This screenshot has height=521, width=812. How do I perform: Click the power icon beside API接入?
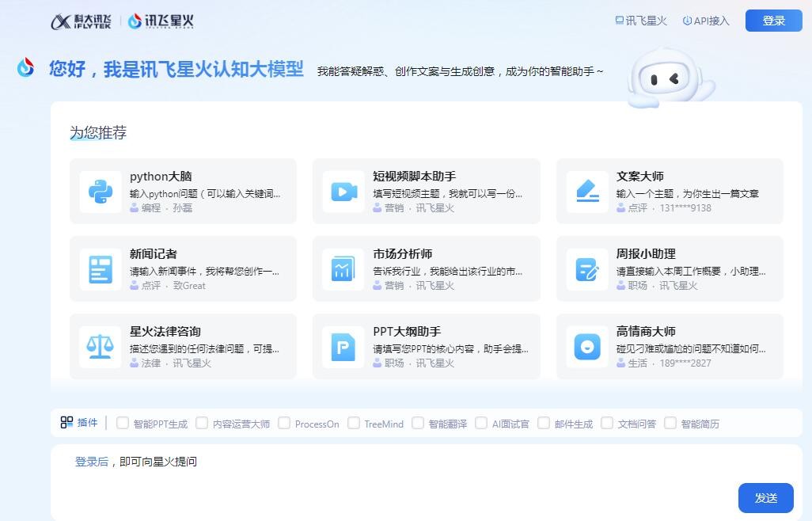tap(687, 21)
